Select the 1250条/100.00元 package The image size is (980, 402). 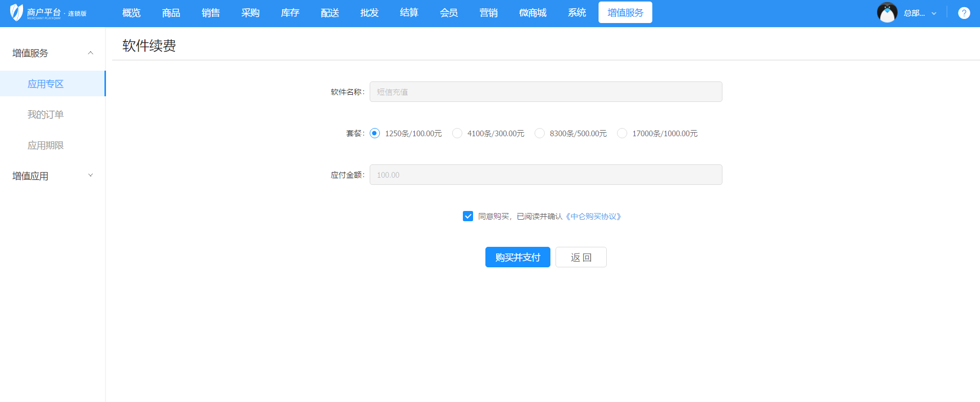(x=375, y=134)
